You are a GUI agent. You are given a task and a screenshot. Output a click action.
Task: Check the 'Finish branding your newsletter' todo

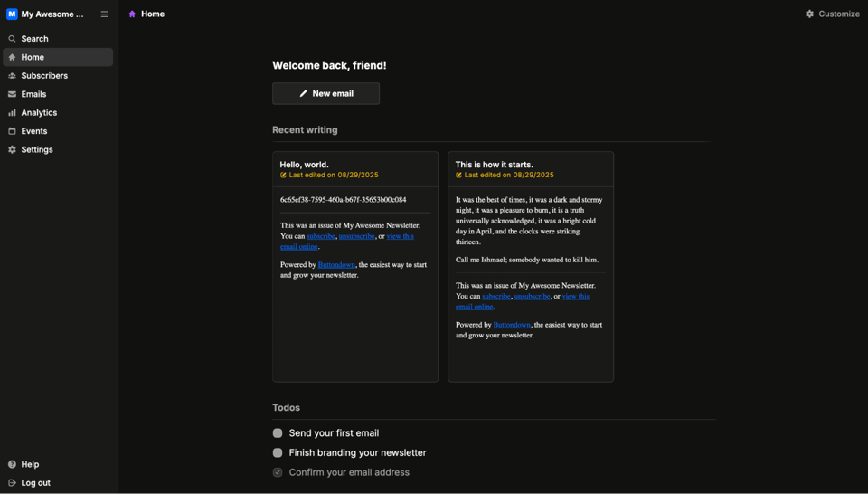pyautogui.click(x=278, y=453)
